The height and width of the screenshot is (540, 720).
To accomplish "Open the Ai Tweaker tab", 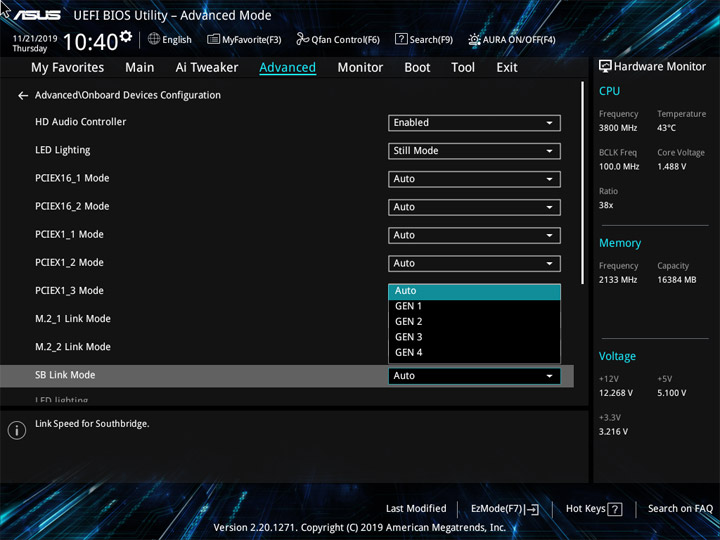I will click(207, 68).
